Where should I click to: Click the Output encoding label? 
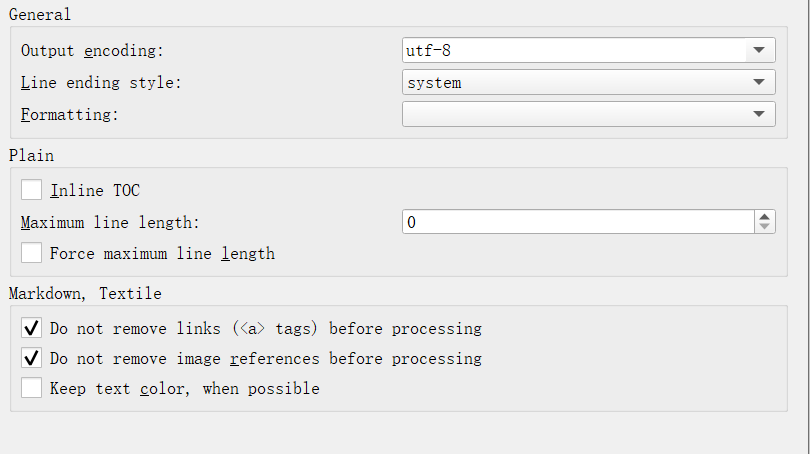[92, 50]
